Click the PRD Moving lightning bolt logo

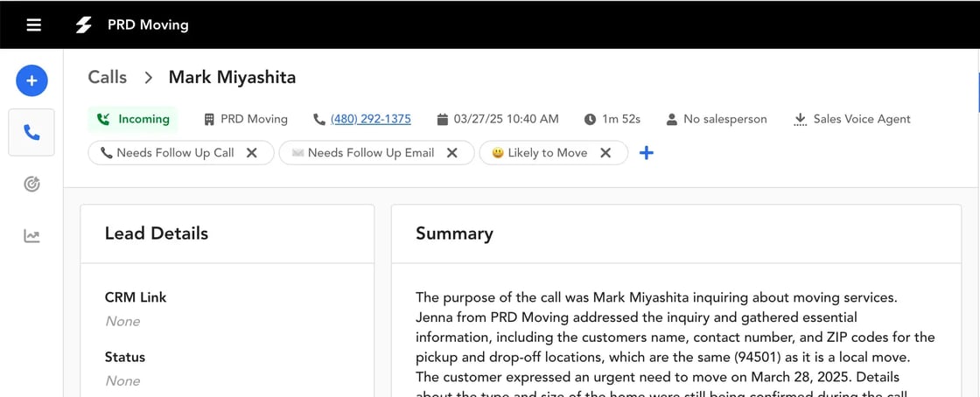[83, 25]
